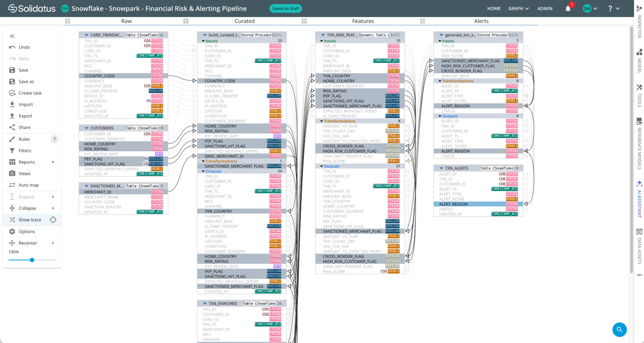644x343 pixels.
Task: Open the Inspector panel icon
Action: click(x=639, y=9)
